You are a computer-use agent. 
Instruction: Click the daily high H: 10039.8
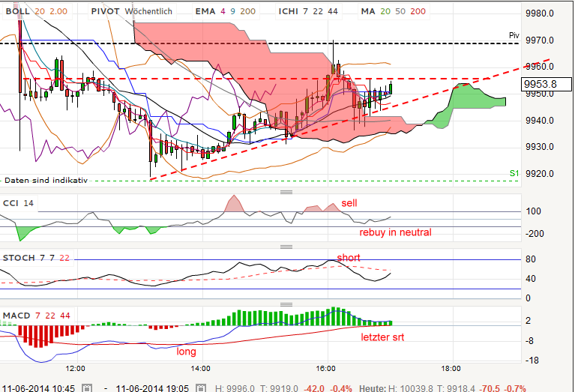click(x=411, y=388)
